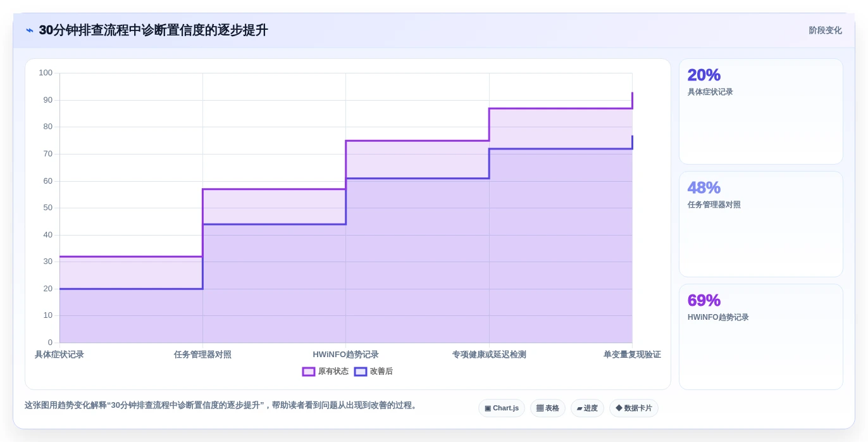Screen dimensions: 868x442
Task: Click y-axis value 0
Action: click(51, 343)
